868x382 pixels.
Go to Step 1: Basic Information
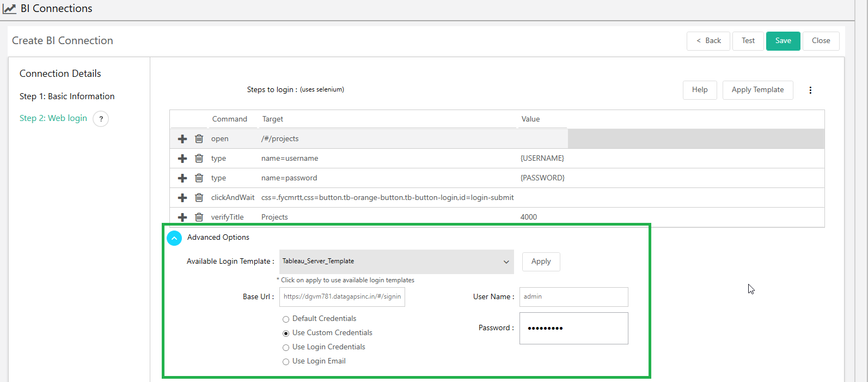click(x=67, y=96)
